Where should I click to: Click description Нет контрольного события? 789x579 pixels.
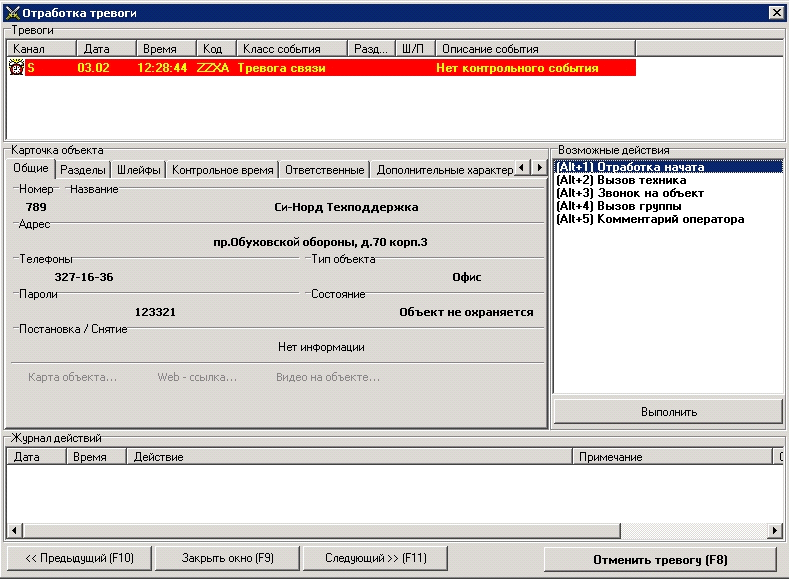[517, 68]
